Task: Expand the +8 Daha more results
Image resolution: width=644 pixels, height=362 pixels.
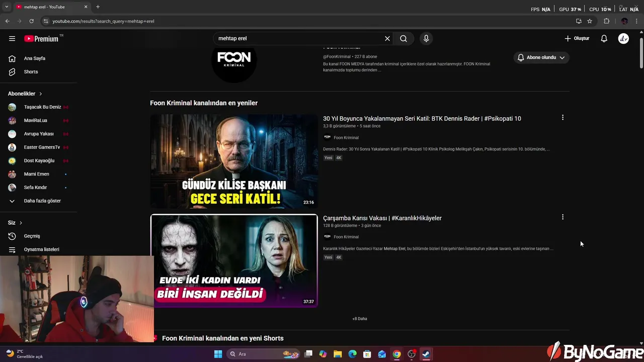Action: (360, 319)
